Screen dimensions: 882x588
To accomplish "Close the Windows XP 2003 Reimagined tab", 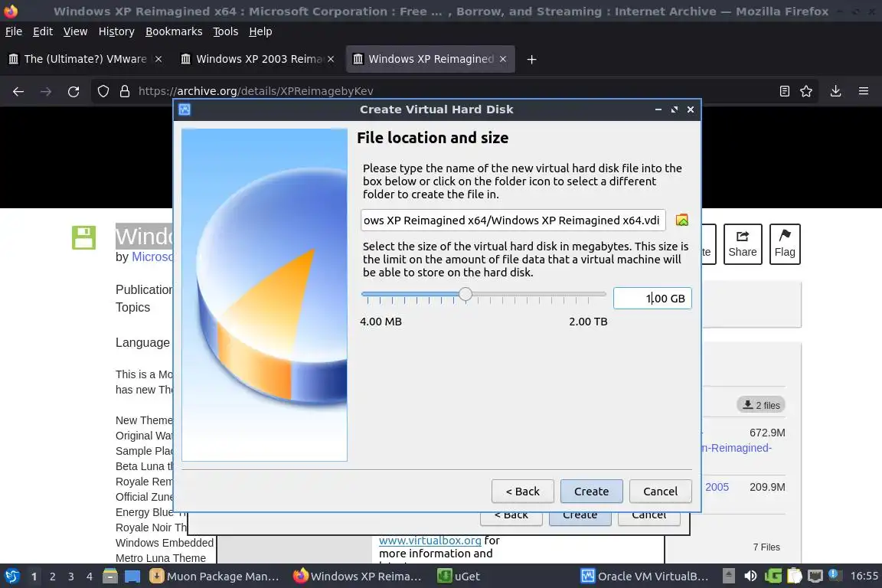I will tap(331, 59).
